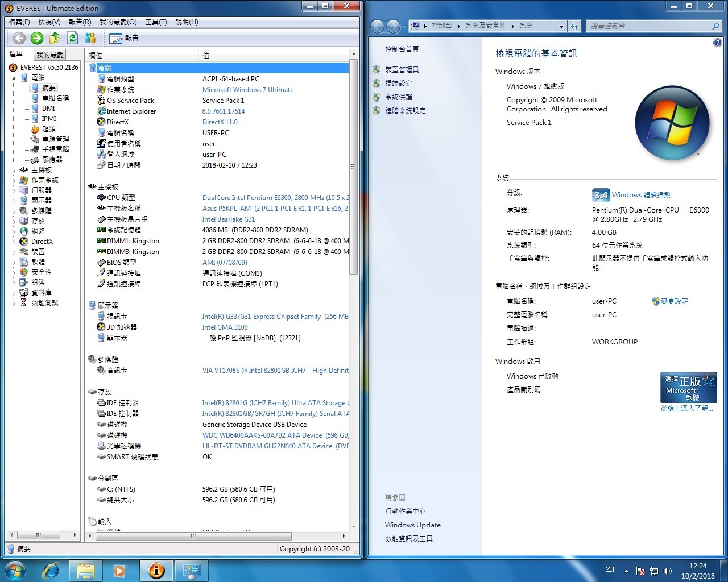
Task: Click the EVEREST Forward green arrow
Action: tap(37, 38)
